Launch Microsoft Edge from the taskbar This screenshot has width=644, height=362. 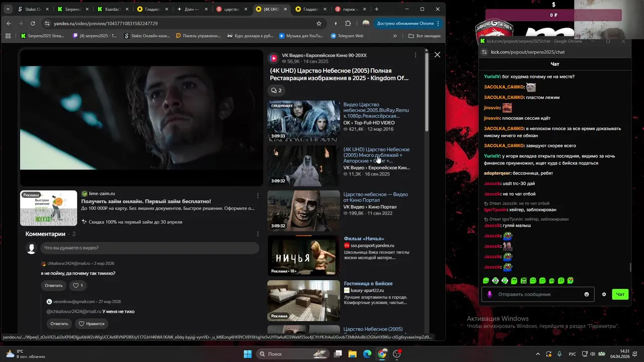pyautogui.click(x=367, y=354)
